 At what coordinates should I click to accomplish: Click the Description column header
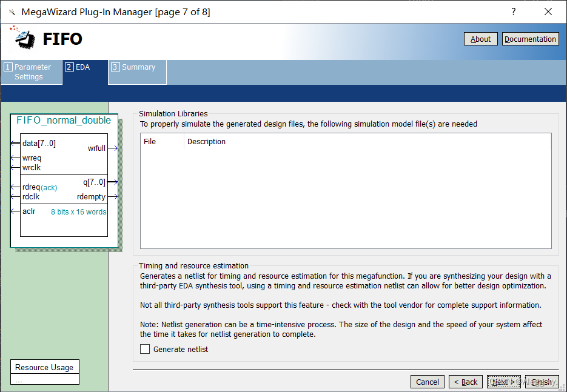point(206,142)
